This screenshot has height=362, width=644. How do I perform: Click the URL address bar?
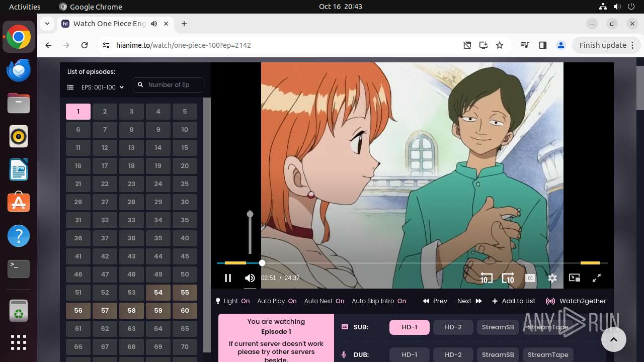pyautogui.click(x=284, y=45)
